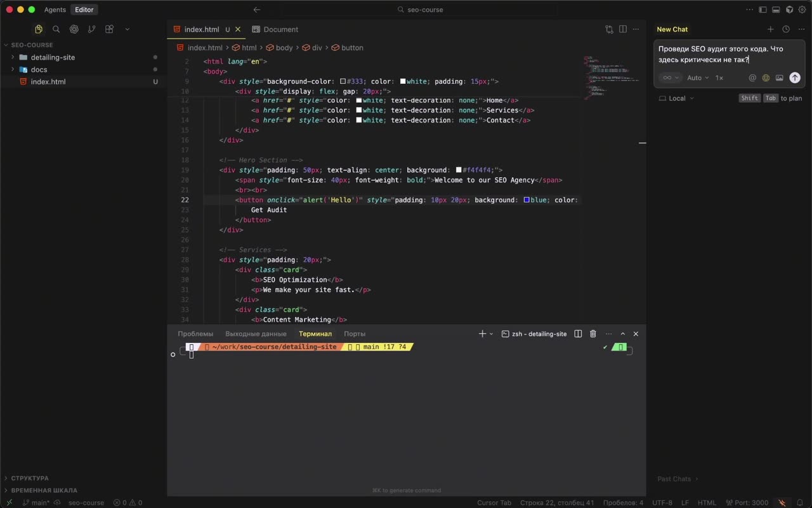Click the @ mention context icon
Image resolution: width=812 pixels, height=508 pixels.
pos(752,78)
